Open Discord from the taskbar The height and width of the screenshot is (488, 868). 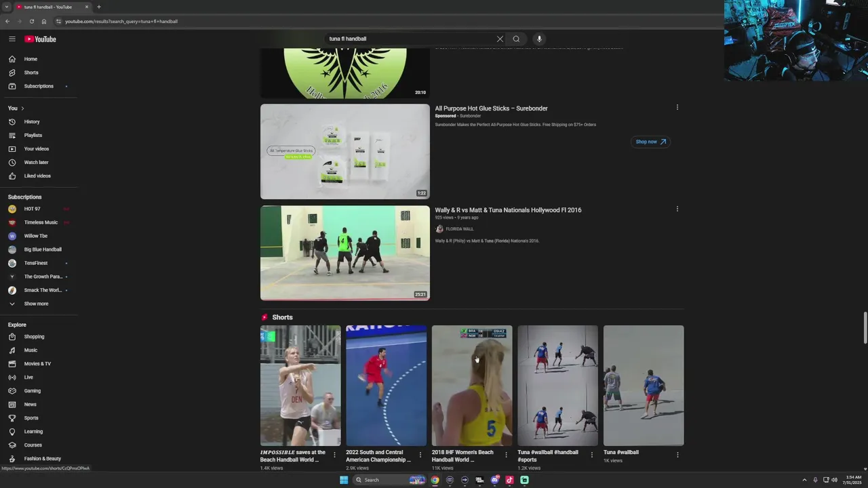click(x=495, y=480)
